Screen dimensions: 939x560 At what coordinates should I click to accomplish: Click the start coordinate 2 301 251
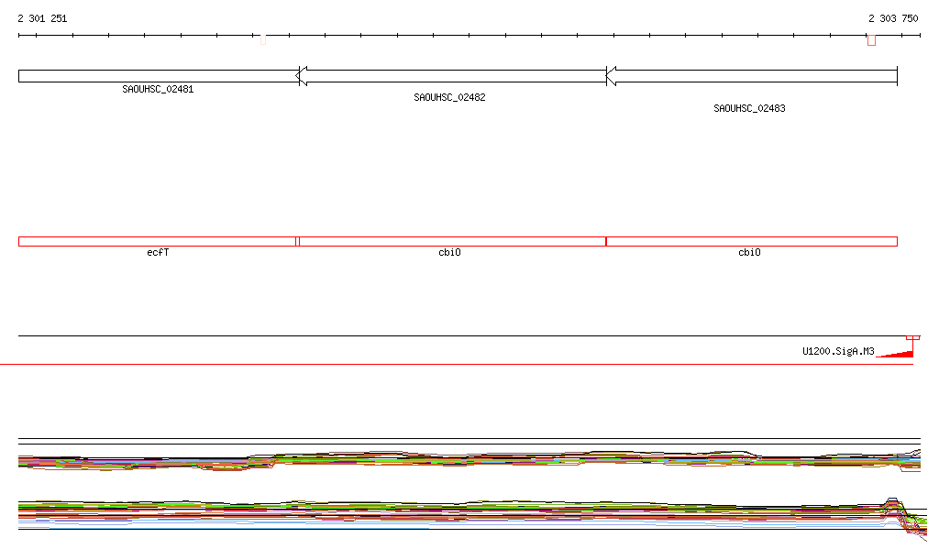(x=42, y=18)
